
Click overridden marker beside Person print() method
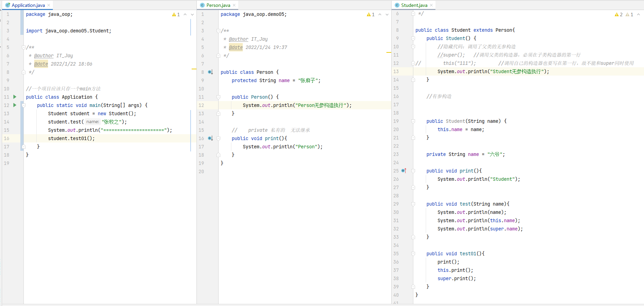coord(210,138)
